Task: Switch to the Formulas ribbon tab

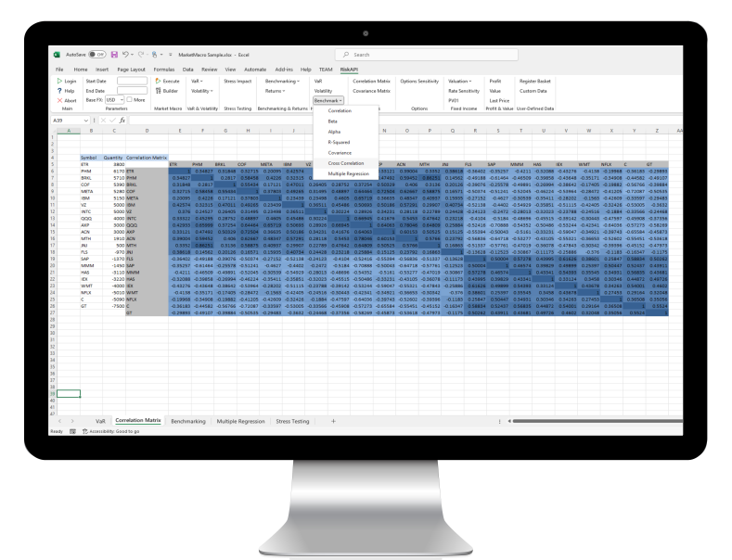Action: click(164, 70)
